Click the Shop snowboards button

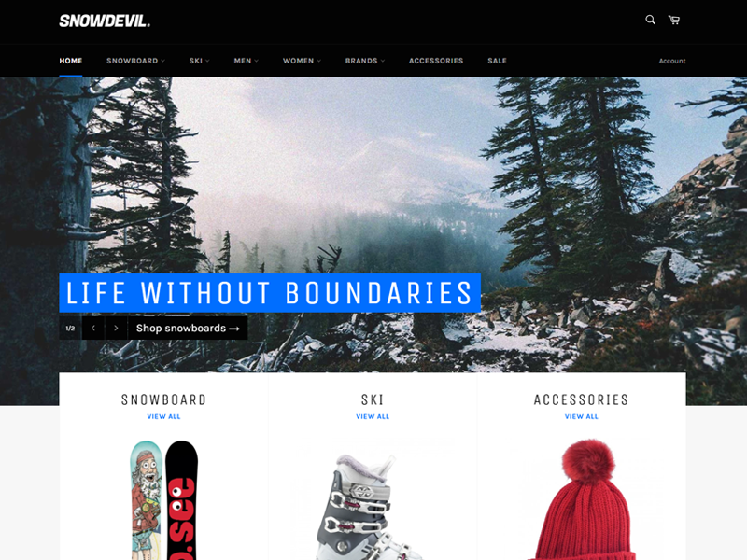pyautogui.click(x=188, y=329)
